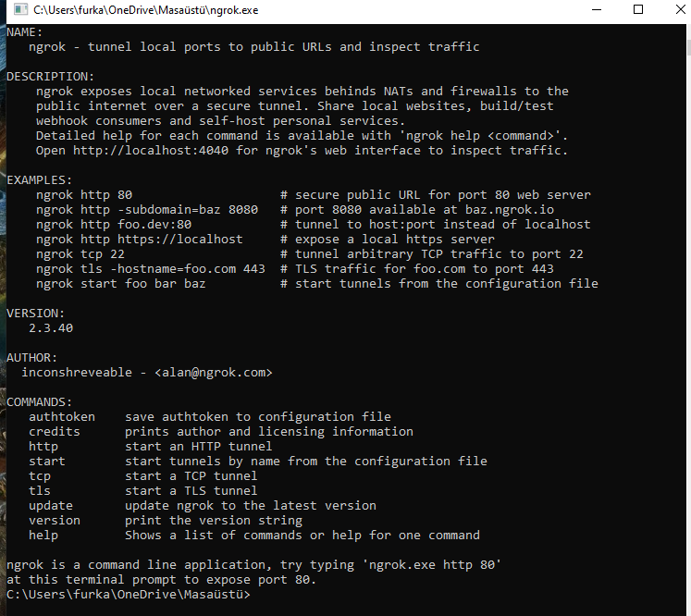
Task: Click description 'start a TLS tunnel'
Action: [x=191, y=491]
